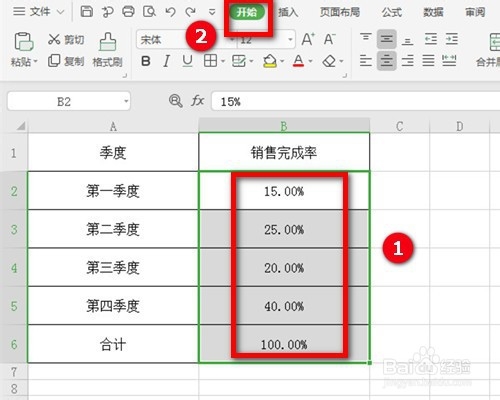Toggle justify alignment
The image size is (500, 400).
pos(428,61)
